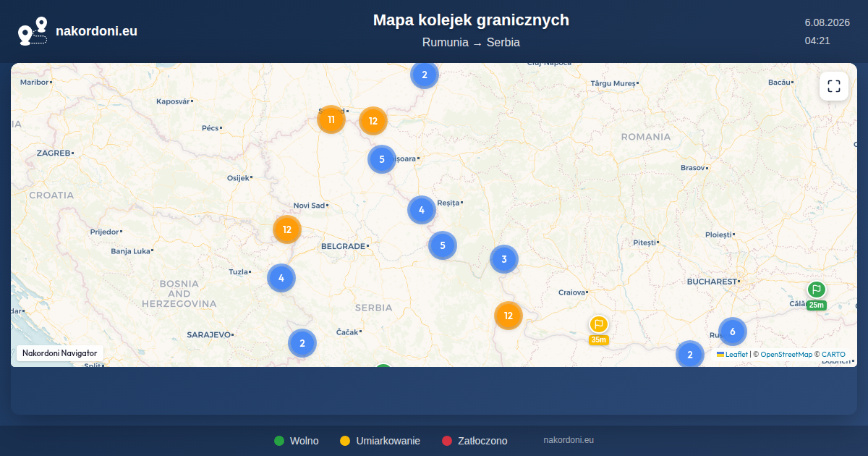This screenshot has height=456, width=868.
Task: Click the Brasov city label on map
Action: coord(692,167)
